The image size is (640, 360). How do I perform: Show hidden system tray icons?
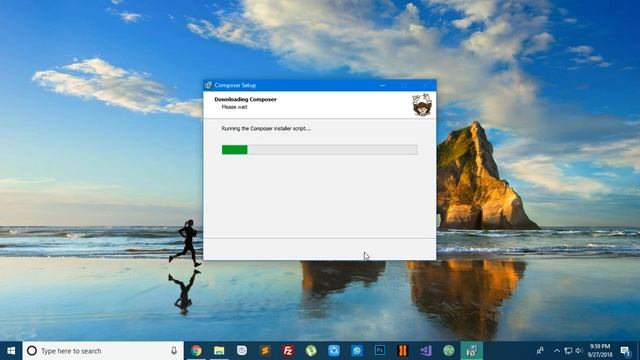click(x=557, y=351)
